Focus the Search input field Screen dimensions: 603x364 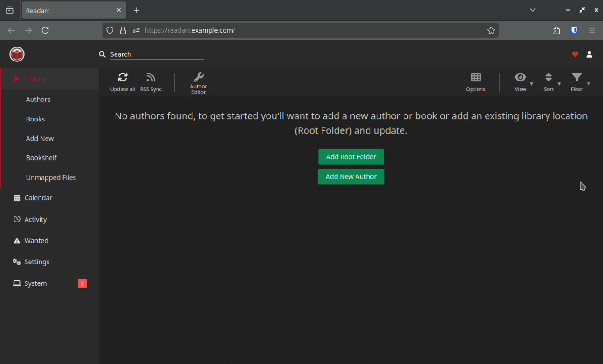point(156,54)
